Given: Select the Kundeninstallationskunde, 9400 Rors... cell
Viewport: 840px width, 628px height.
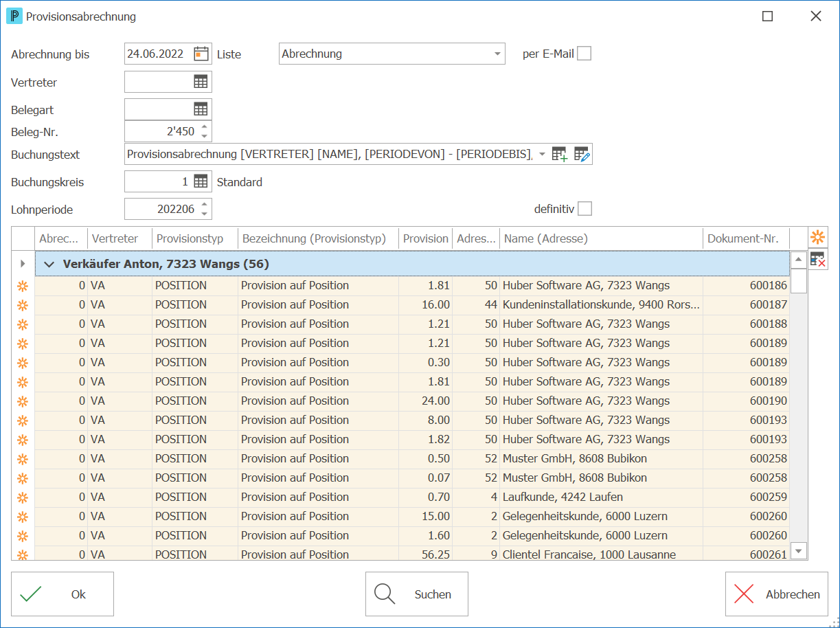Looking at the screenshot, I should (602, 305).
